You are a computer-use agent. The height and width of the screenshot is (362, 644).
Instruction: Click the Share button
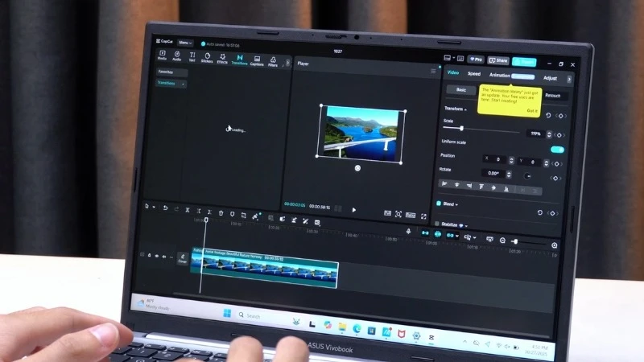point(498,61)
